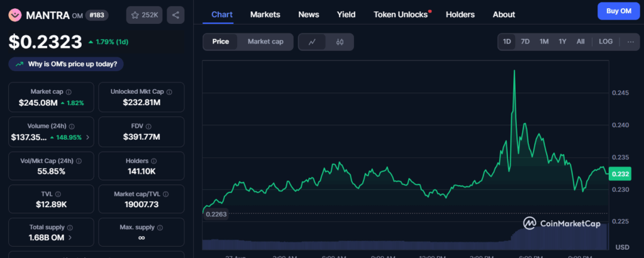Select the Market cap toggle option
Viewport: 644px width, 258px height.
(265, 42)
